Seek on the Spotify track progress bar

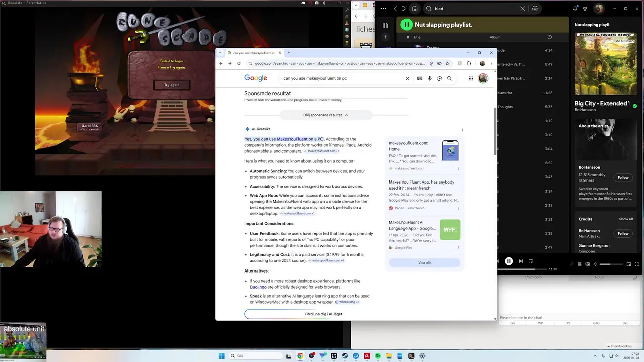(521, 269)
